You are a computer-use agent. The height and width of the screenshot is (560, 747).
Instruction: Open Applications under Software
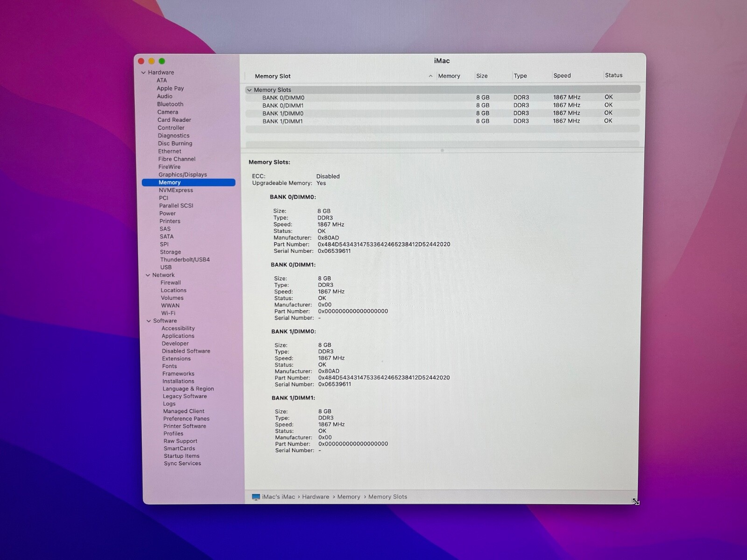point(178,336)
